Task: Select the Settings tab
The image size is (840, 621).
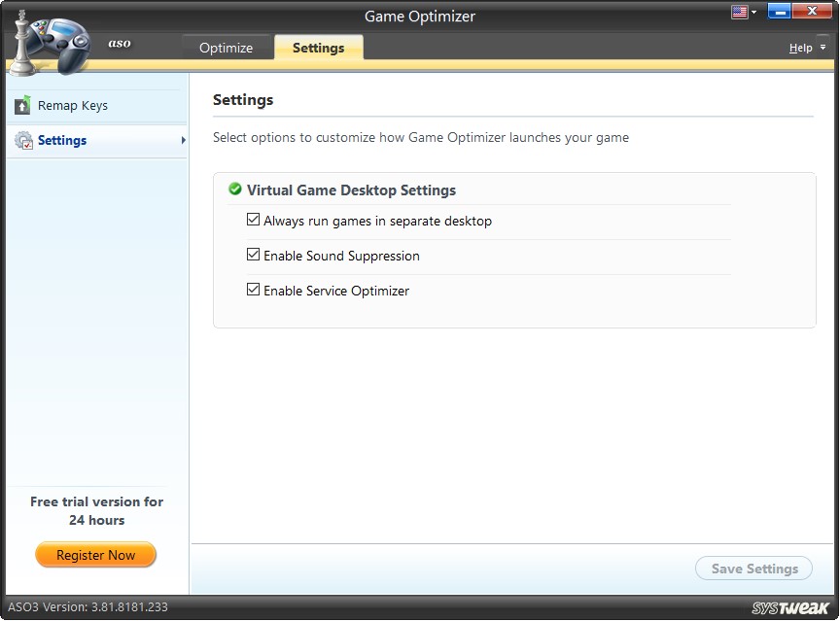Action: pyautogui.click(x=318, y=46)
